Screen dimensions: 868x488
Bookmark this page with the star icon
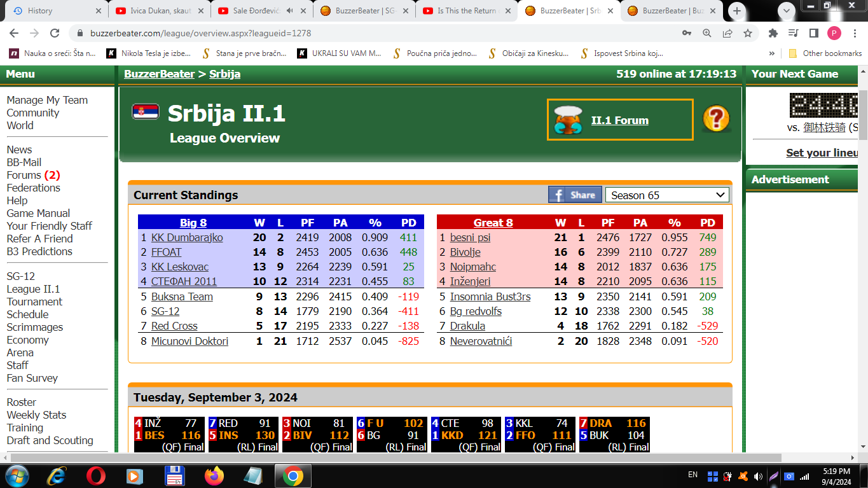(748, 33)
